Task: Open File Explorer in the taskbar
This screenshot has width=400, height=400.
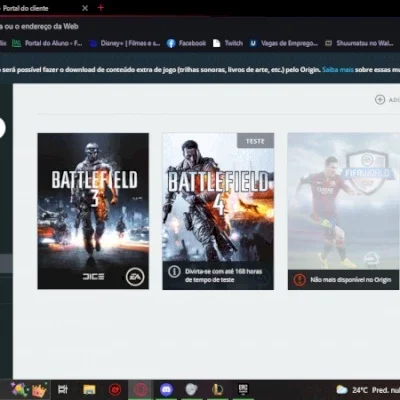Action: [89, 389]
